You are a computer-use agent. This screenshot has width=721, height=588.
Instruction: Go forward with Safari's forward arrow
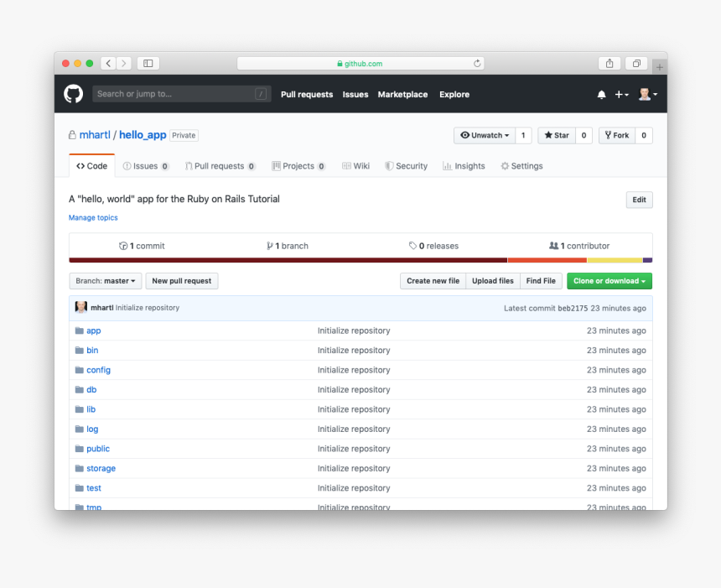(x=124, y=63)
